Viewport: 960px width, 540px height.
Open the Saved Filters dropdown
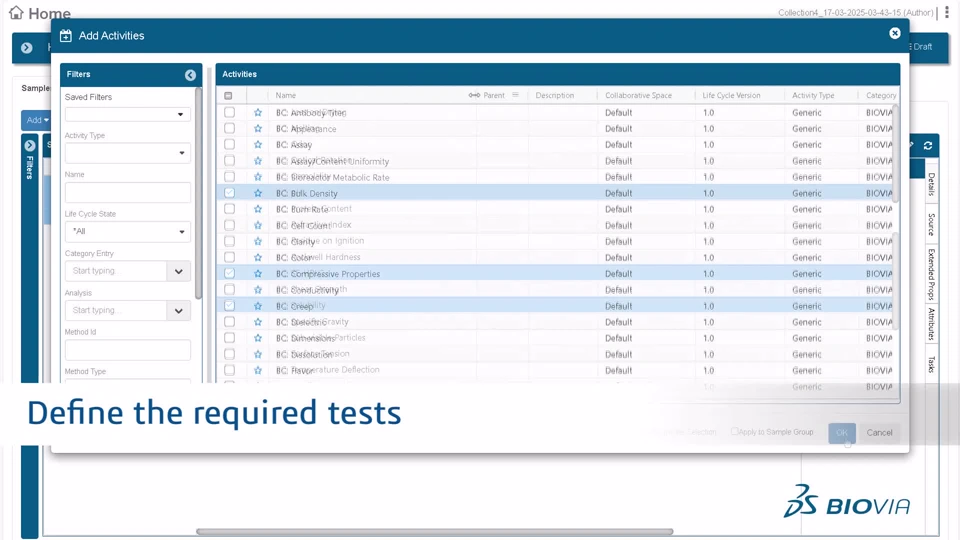coord(128,114)
